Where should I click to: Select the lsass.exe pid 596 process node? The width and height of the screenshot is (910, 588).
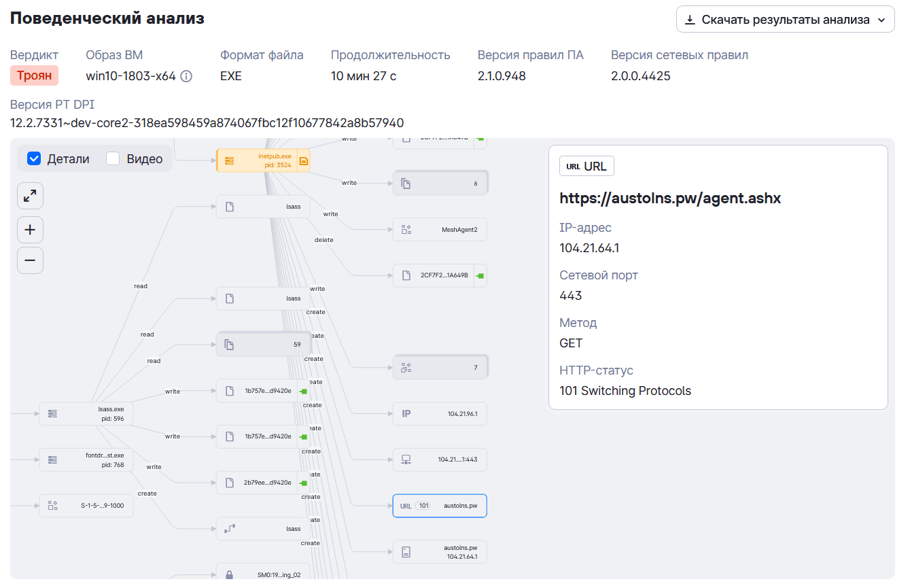86,413
